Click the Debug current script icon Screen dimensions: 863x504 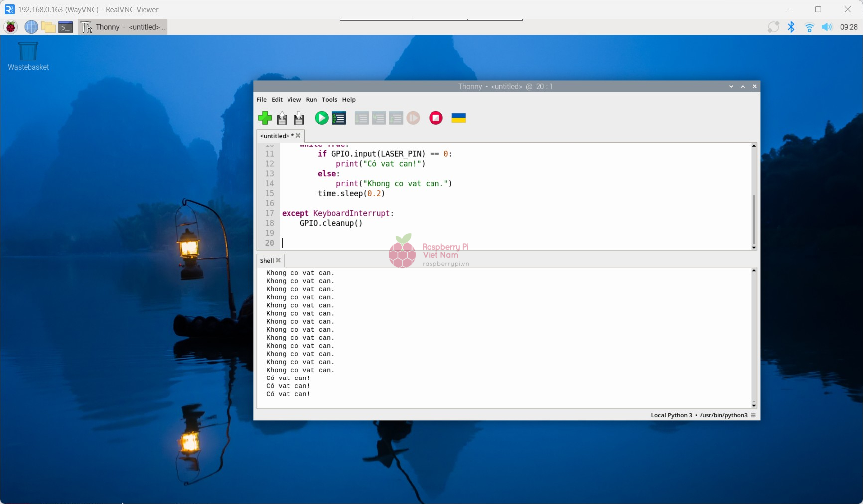(x=339, y=118)
